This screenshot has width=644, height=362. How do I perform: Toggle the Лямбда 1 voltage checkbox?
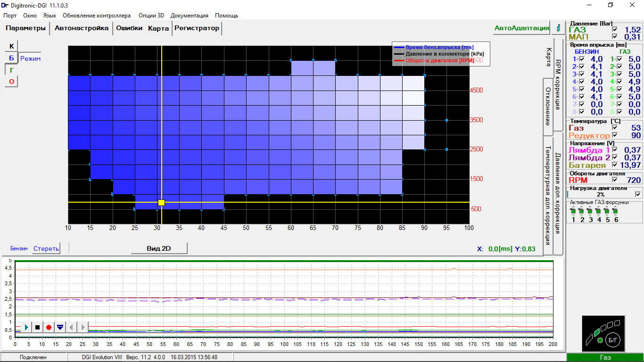[x=614, y=150]
